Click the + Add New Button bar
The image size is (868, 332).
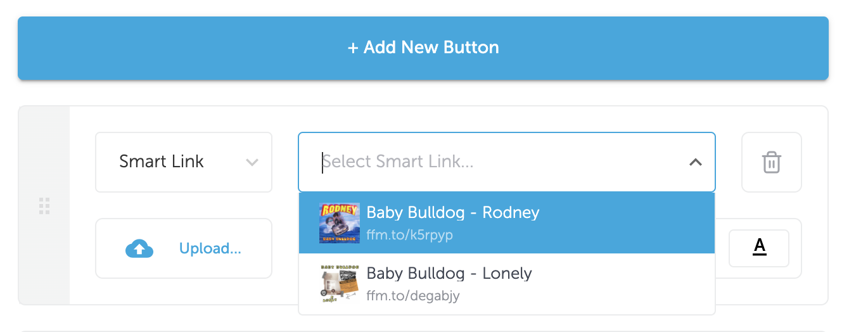[423, 48]
